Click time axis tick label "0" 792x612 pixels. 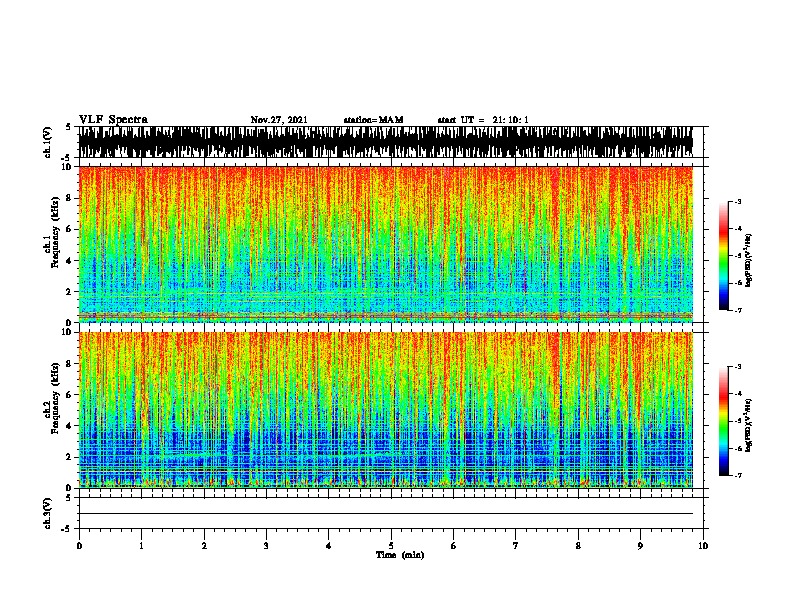pos(79,546)
